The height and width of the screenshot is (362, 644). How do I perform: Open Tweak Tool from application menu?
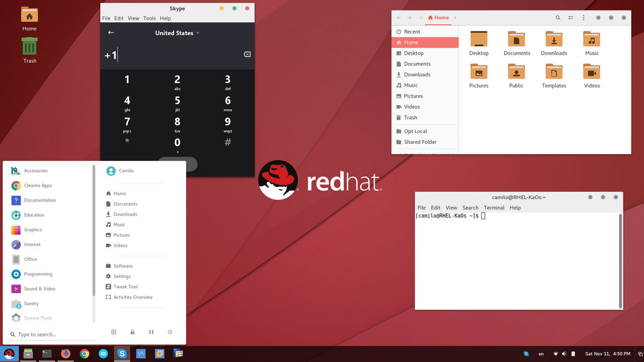122,287
